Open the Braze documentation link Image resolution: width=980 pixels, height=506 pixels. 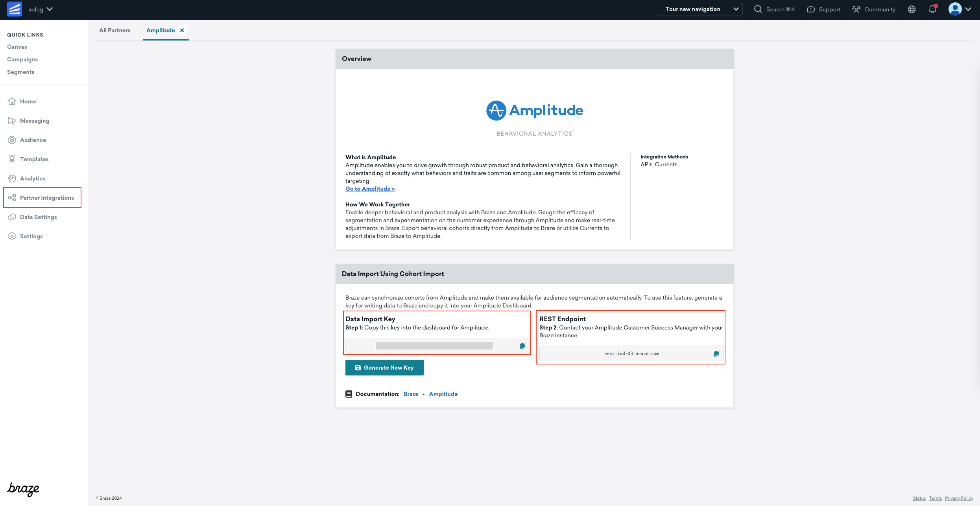coord(410,394)
